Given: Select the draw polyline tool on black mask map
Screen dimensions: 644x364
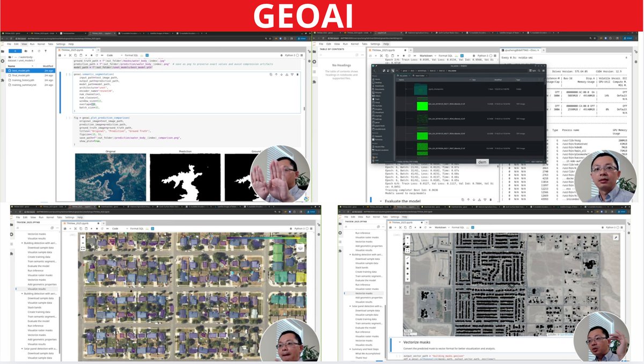Looking at the screenshot, I should [407, 258].
